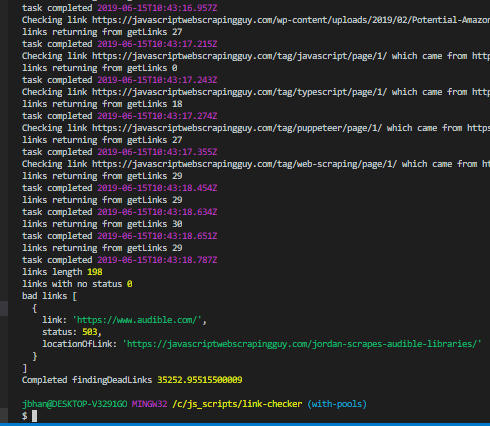Click the (with-pools) branch name

point(337,404)
